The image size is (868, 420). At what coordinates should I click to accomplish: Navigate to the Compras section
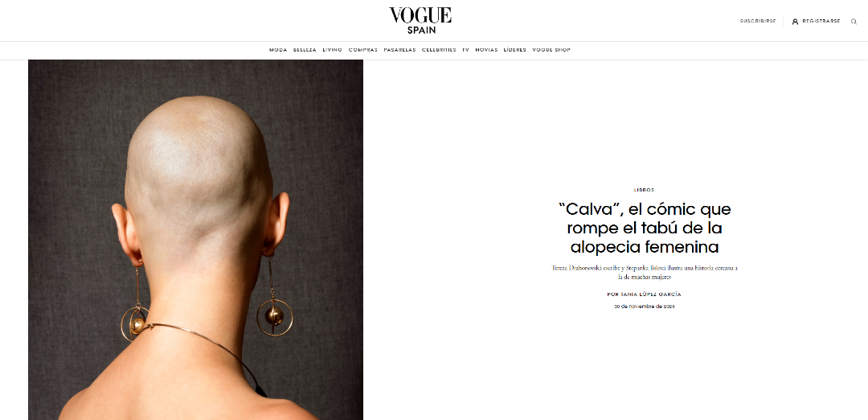tap(362, 50)
